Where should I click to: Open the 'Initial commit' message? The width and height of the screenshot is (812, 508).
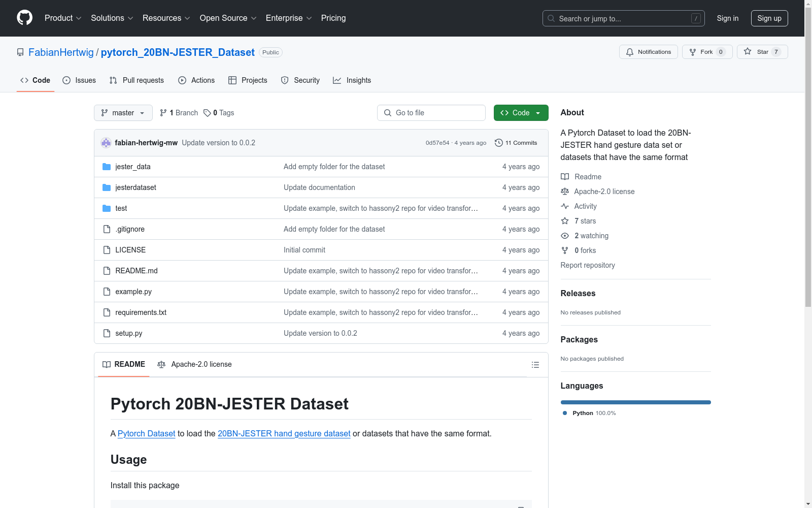304,250
